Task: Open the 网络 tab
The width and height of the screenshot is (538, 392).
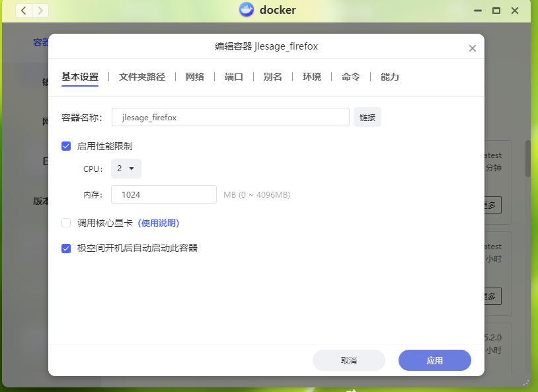Action: click(x=195, y=77)
